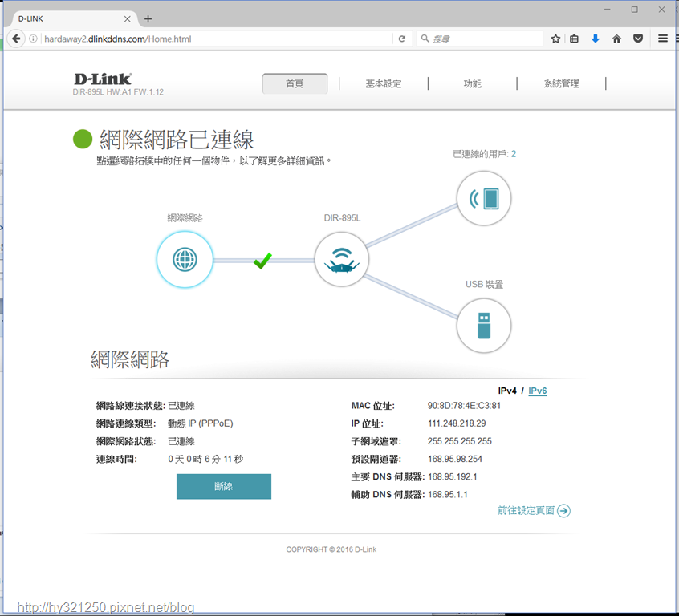Image resolution: width=679 pixels, height=616 pixels.
Task: Minimize the browser window
Action: click(608, 10)
